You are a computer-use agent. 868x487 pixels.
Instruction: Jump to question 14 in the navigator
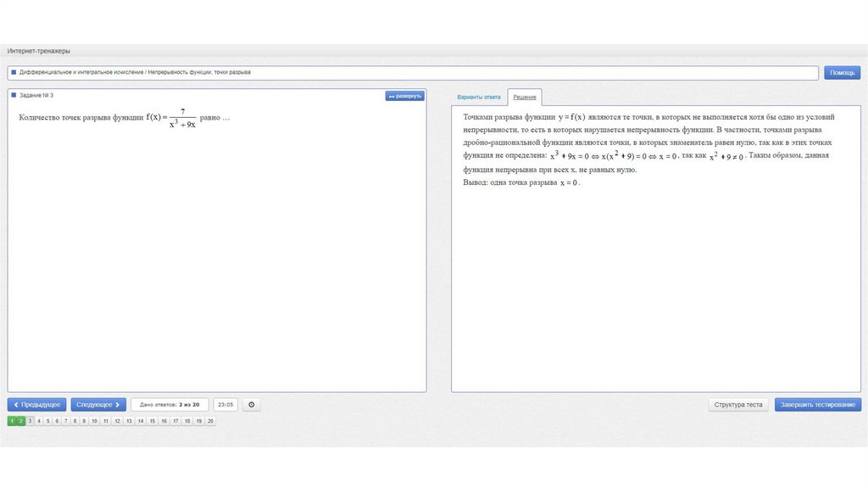[141, 421]
